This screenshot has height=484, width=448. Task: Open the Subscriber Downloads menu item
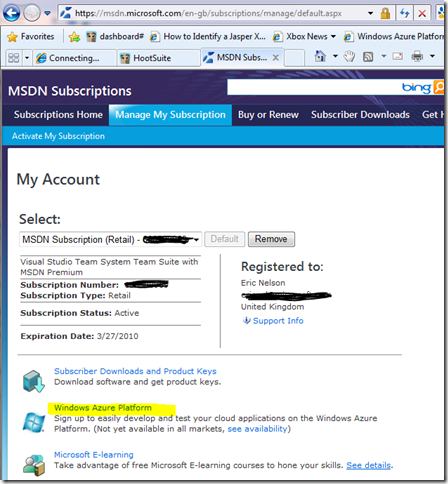360,115
